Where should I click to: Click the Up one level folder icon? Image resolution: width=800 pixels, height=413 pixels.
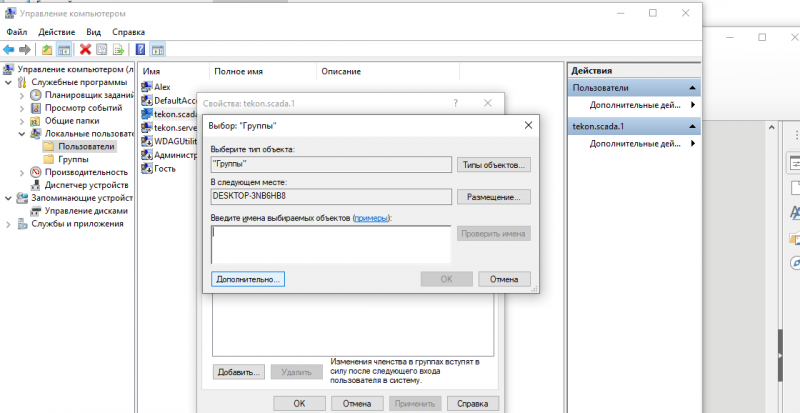click(47, 49)
